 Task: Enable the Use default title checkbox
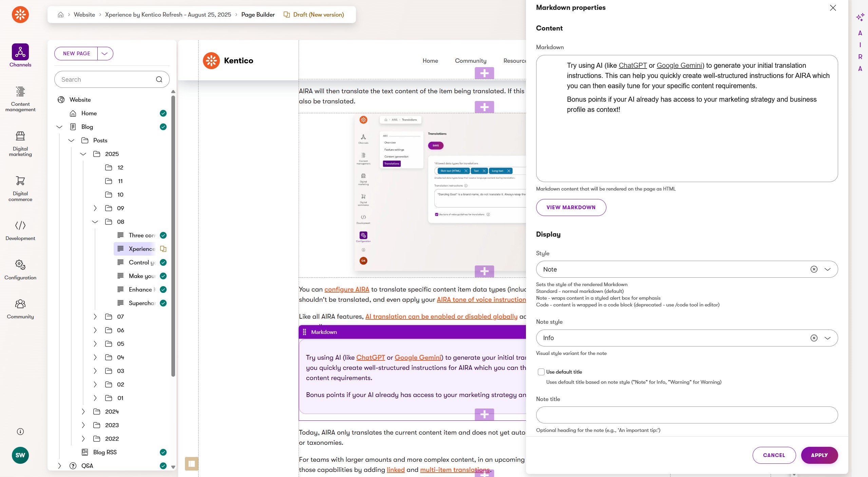[541, 372]
